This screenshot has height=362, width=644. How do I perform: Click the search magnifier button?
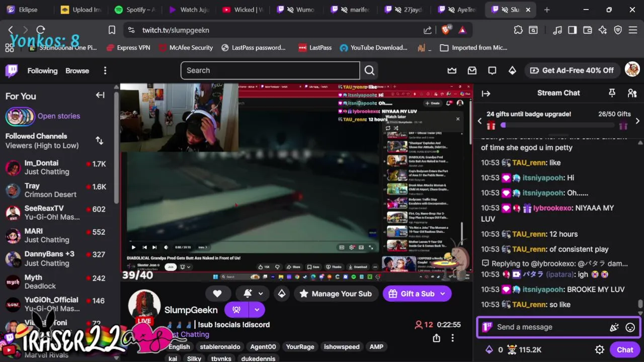pyautogui.click(x=370, y=70)
